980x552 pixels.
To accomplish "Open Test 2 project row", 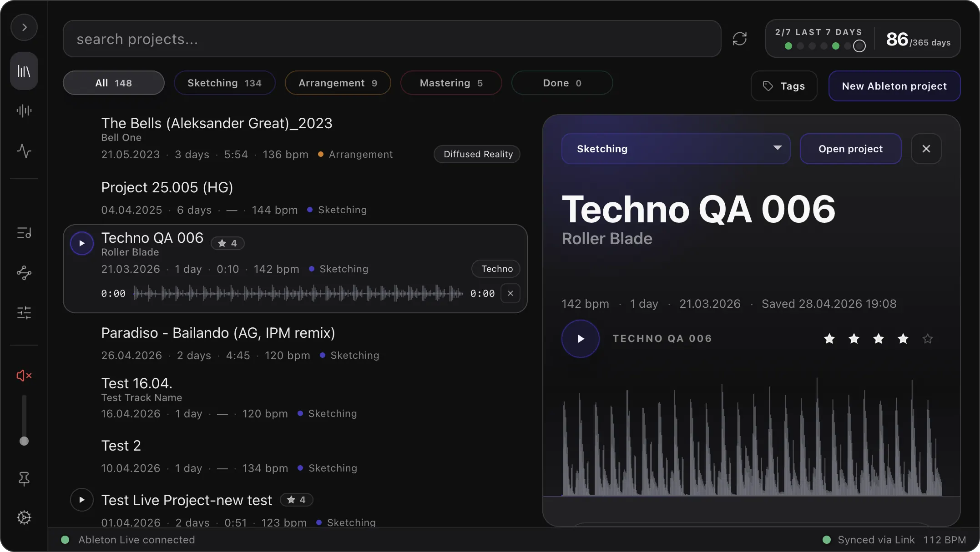I will (x=295, y=457).
